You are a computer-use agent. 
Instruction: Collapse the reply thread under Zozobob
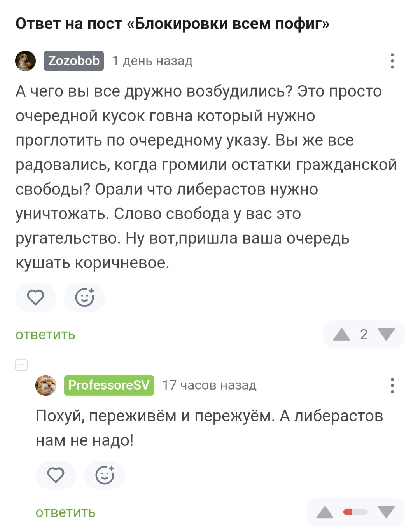[21, 365]
